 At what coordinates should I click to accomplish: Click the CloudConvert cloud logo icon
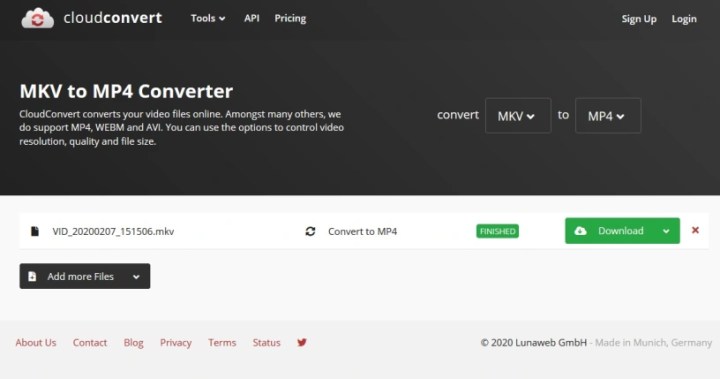click(38, 18)
